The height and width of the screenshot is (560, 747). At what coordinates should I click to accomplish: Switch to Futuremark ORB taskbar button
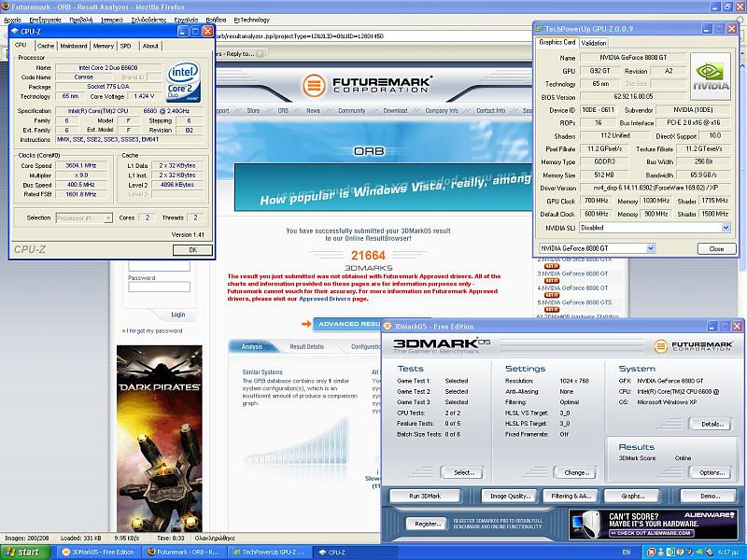[x=185, y=553]
